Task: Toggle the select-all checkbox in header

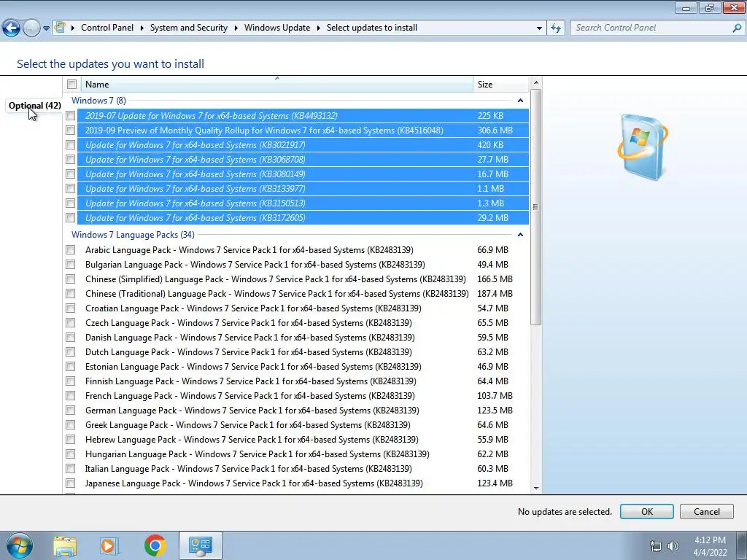Action: [x=72, y=85]
